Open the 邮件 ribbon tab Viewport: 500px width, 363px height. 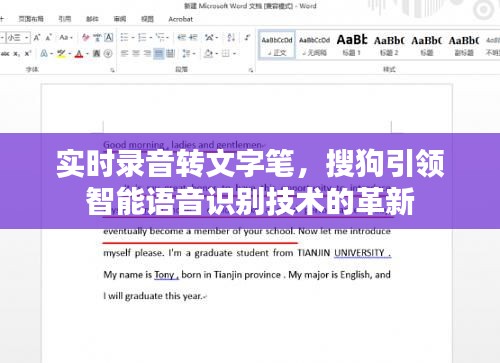coord(92,19)
